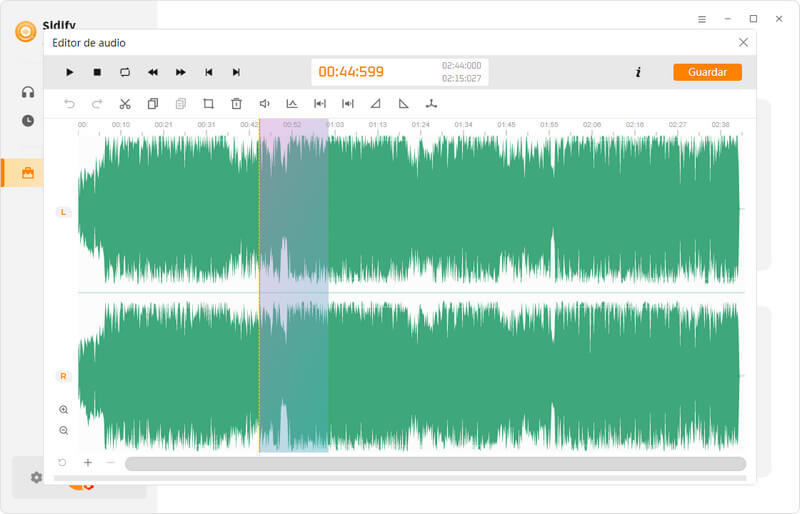The width and height of the screenshot is (800, 514).
Task: Apply fade-in ramp effect
Action: [376, 104]
